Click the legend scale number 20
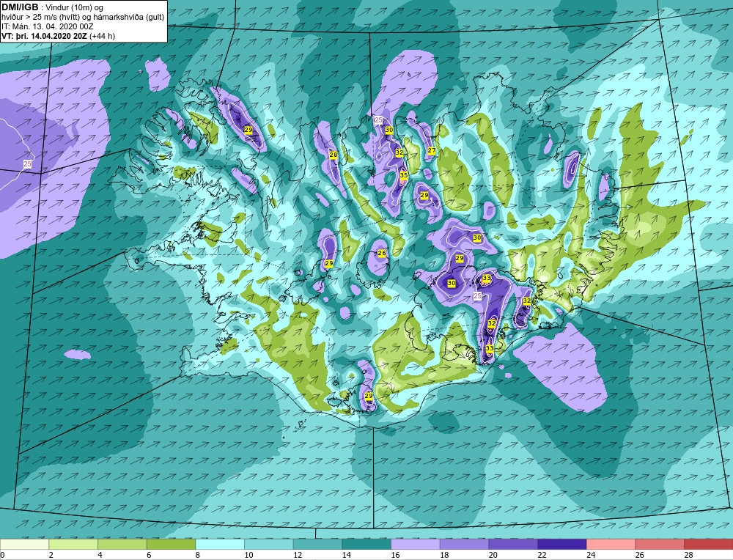733x560 pixels. click(493, 555)
